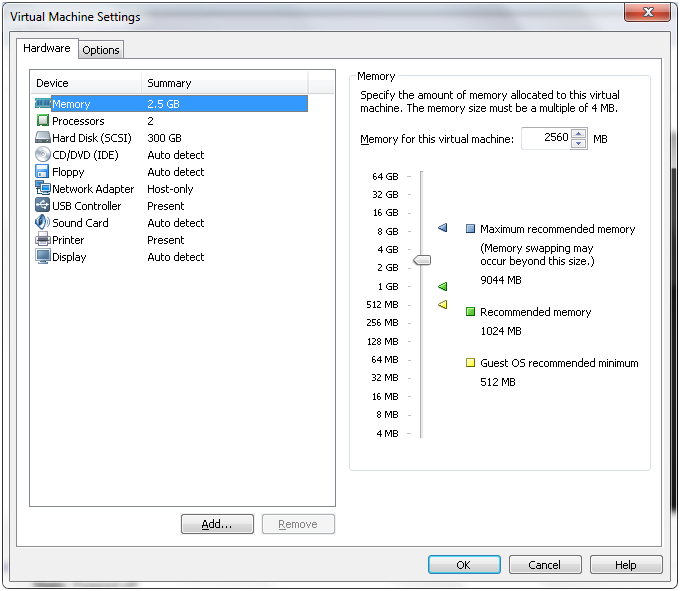Click the Floppy disk icon
The width and height of the screenshot is (680, 591).
click(42, 171)
